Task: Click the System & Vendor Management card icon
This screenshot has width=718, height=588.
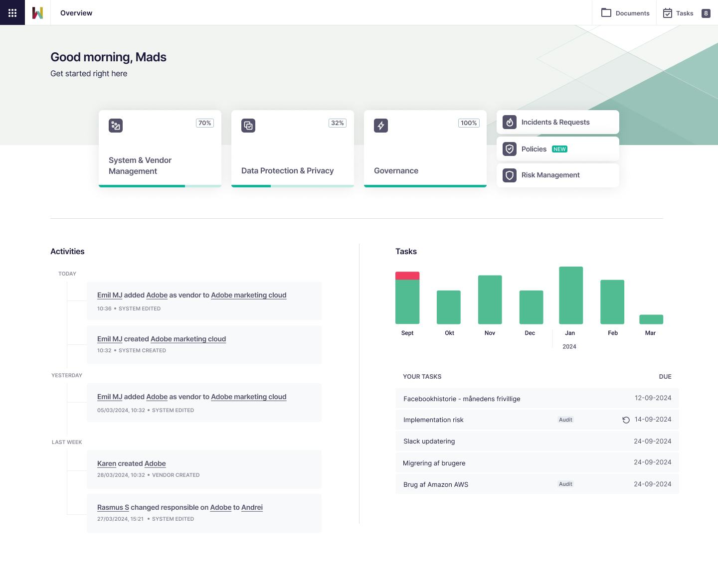Action: tap(115, 126)
